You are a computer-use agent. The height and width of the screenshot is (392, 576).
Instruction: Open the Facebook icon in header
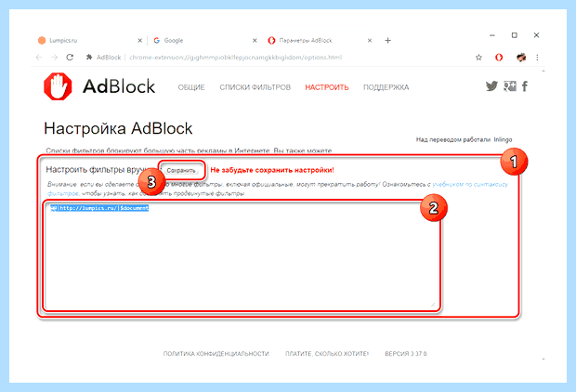[x=525, y=86]
